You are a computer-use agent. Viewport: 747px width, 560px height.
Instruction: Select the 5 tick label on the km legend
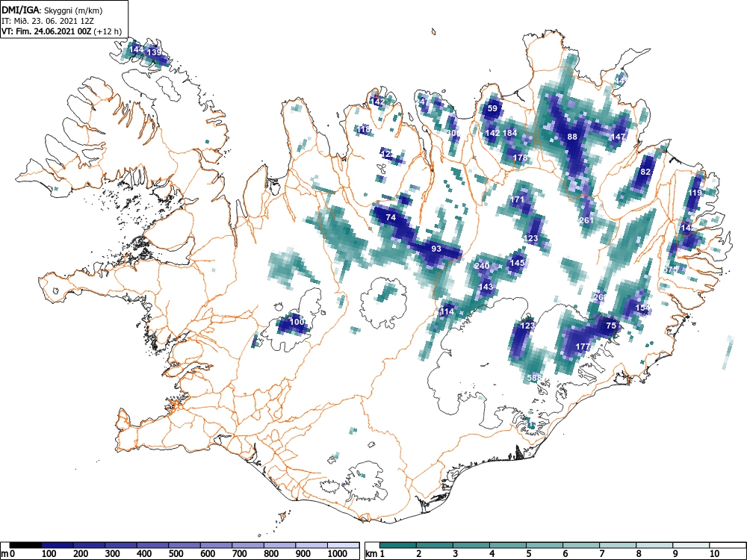tap(529, 553)
